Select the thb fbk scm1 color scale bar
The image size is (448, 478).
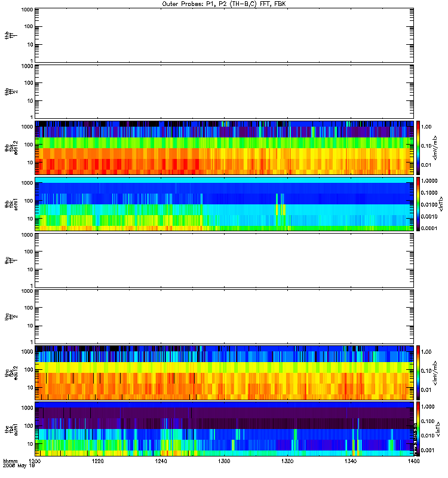coord(418,204)
